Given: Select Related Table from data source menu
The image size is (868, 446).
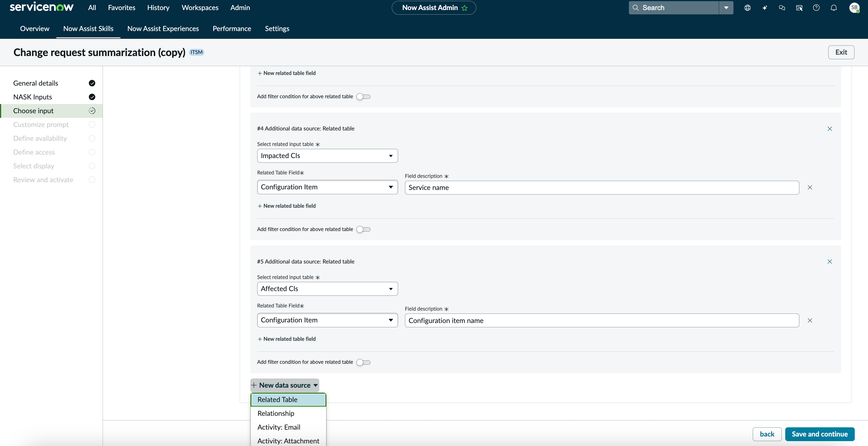Looking at the screenshot, I should click(x=289, y=399).
